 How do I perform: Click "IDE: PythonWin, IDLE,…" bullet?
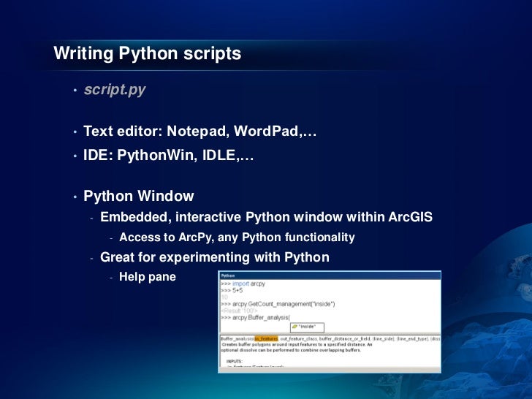coord(168,156)
